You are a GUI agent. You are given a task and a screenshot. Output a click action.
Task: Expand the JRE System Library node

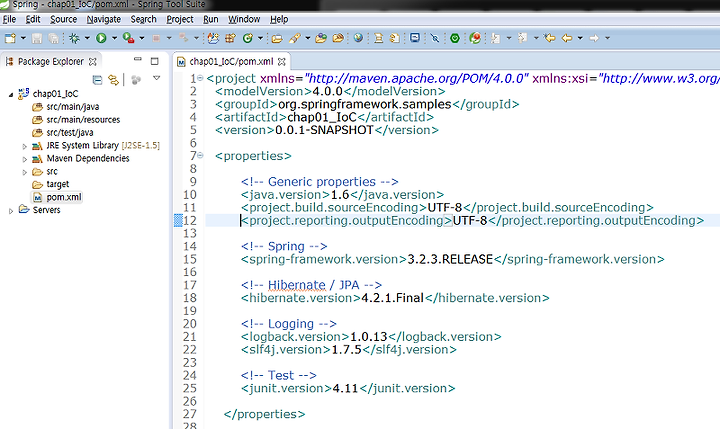coord(24,147)
